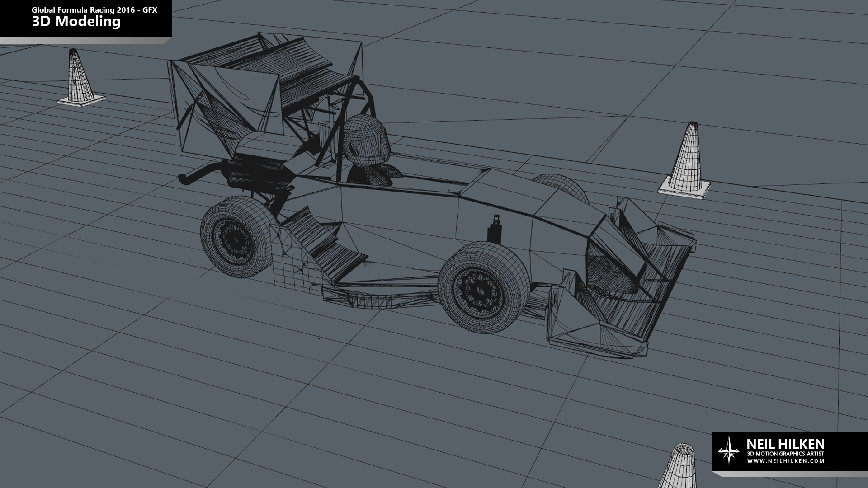This screenshot has width=868, height=488.
Task: Click the "NEIL HILKEN" name text
Action: (x=786, y=444)
